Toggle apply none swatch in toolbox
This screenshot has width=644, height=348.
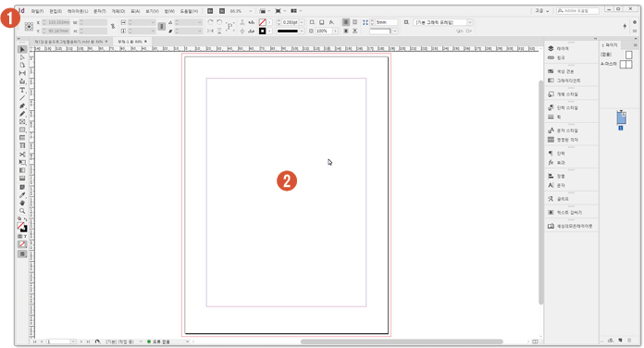click(x=22, y=244)
